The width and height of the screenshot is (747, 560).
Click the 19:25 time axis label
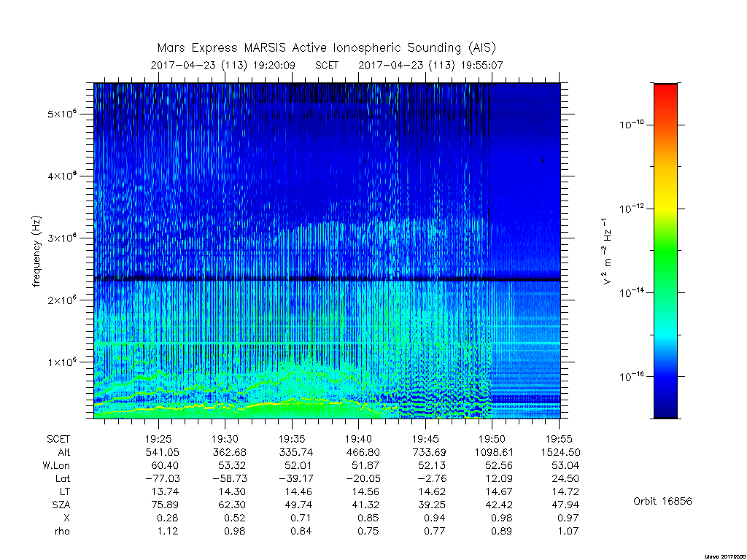158,439
